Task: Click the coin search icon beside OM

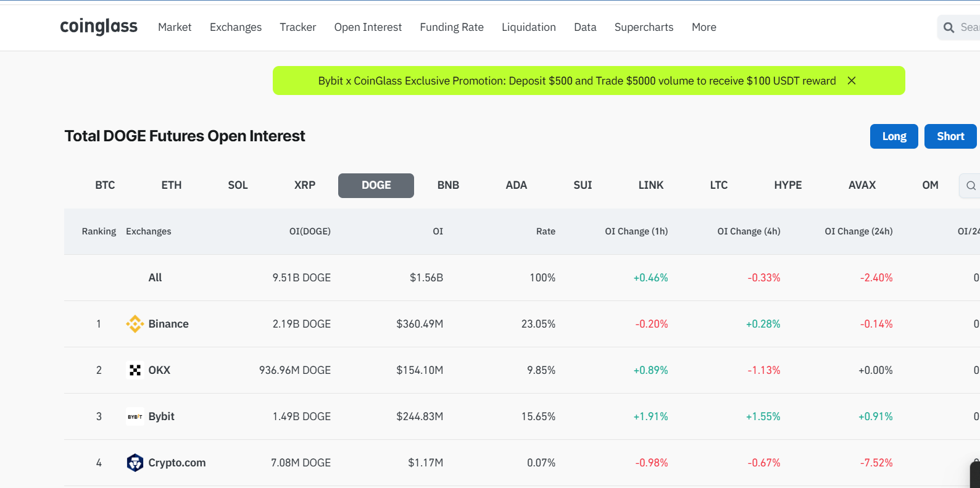Action: click(x=971, y=186)
